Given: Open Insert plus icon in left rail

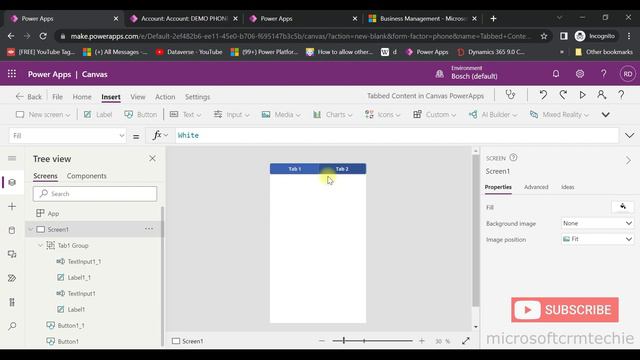Looking at the screenshot, I should point(12,206).
